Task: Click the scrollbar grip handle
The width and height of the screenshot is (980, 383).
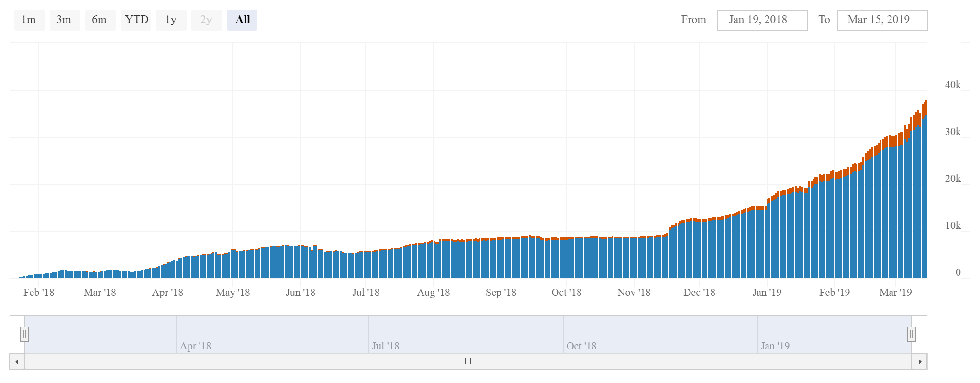Action: point(468,361)
